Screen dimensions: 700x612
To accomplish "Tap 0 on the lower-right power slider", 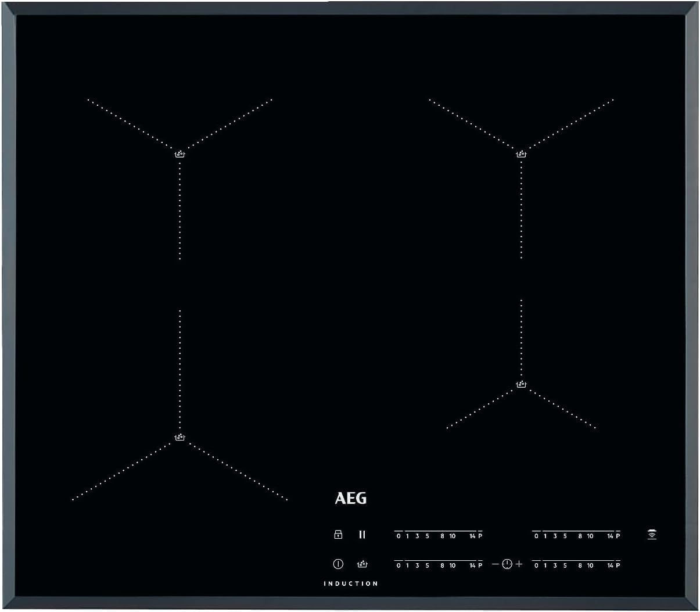I will coord(536,564).
